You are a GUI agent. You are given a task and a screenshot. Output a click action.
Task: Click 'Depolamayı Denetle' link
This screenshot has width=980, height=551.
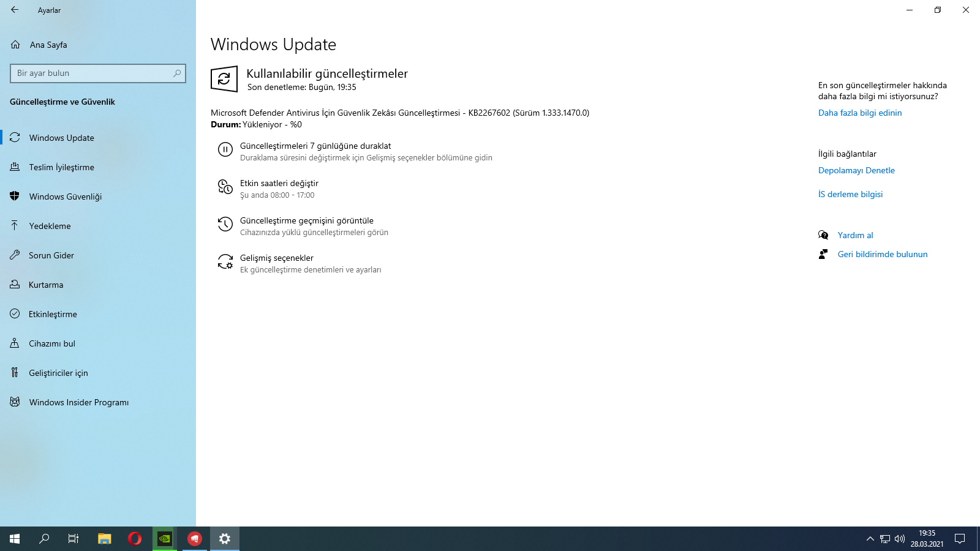point(856,170)
